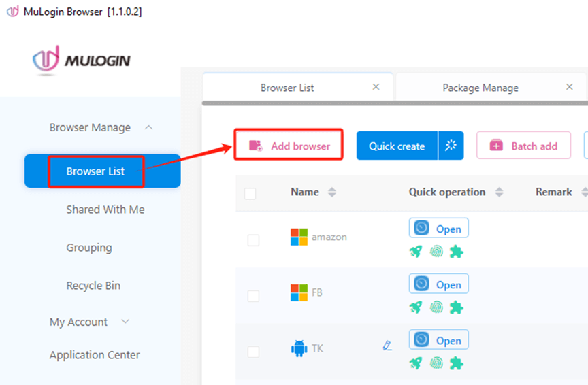Click the amazon profile name

click(x=329, y=237)
